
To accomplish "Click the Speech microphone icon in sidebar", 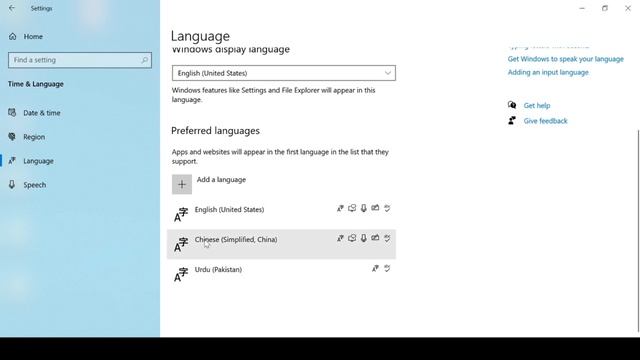I will 12,184.
